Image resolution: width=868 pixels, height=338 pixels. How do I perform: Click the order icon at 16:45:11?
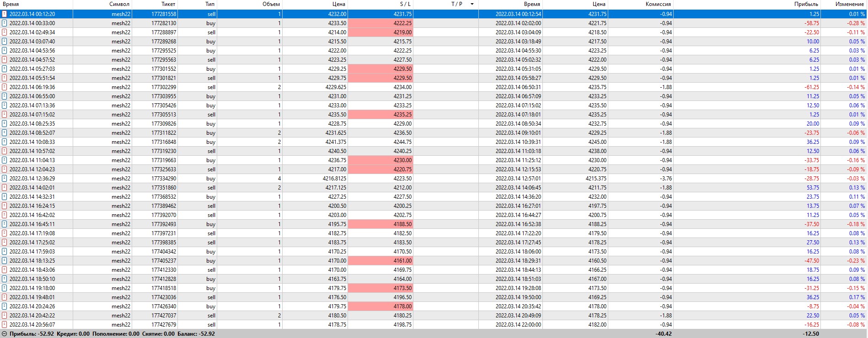click(5, 224)
